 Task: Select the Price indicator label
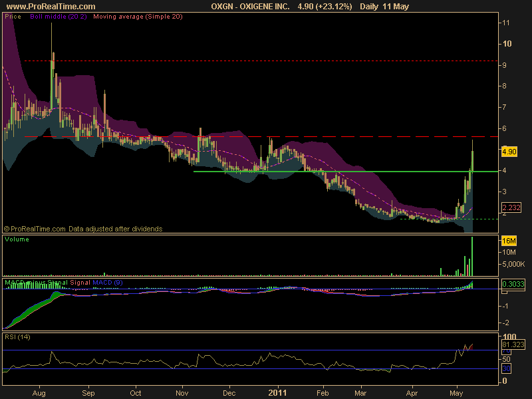13,17
